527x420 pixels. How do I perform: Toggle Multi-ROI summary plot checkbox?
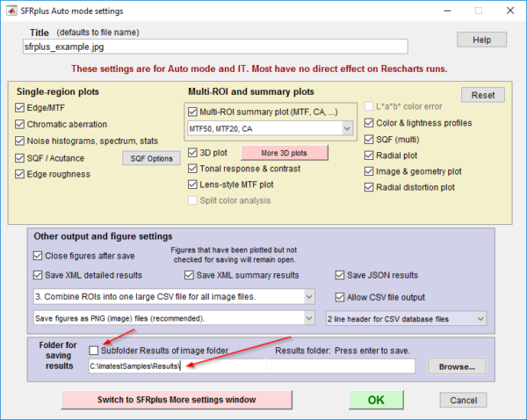tap(194, 112)
